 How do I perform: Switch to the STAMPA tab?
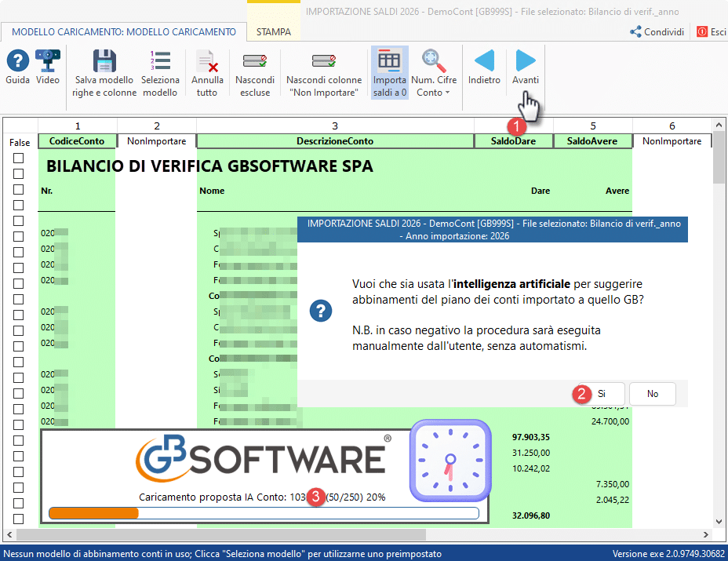[274, 31]
